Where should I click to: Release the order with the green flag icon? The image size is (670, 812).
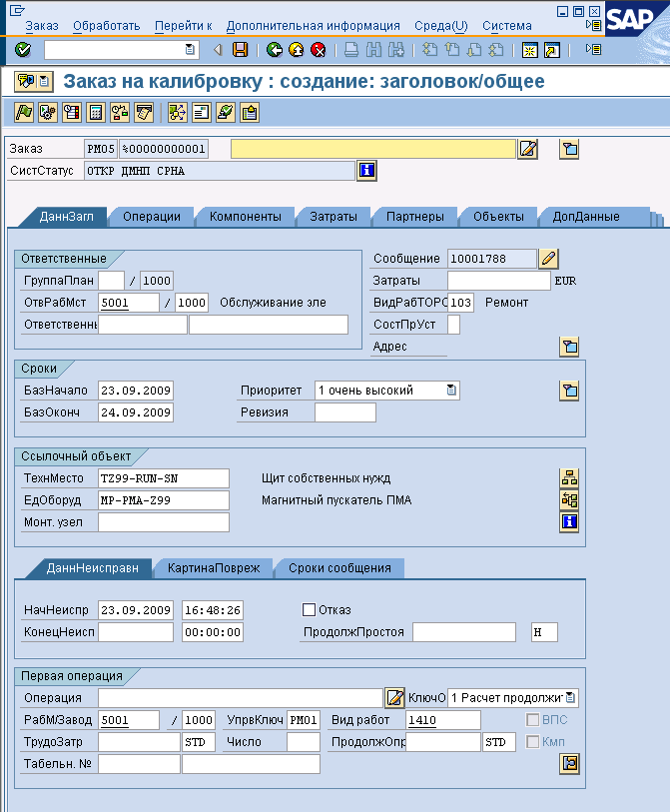click(24, 113)
